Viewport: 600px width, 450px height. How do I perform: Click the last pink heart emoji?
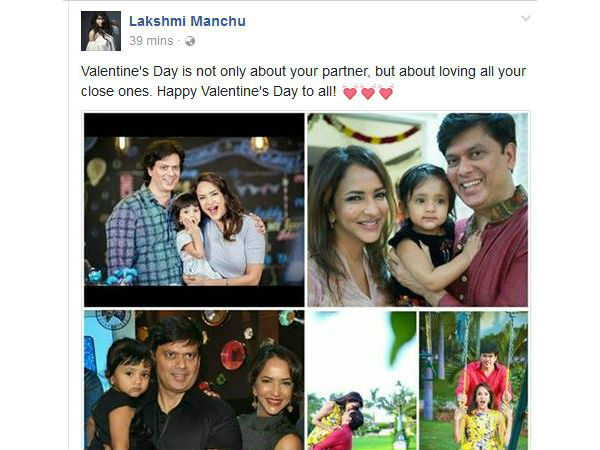pyautogui.click(x=386, y=93)
